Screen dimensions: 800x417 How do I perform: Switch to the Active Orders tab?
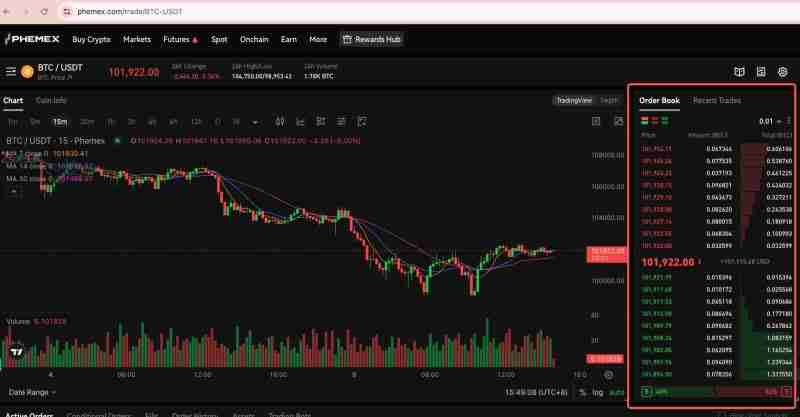pyautogui.click(x=29, y=414)
